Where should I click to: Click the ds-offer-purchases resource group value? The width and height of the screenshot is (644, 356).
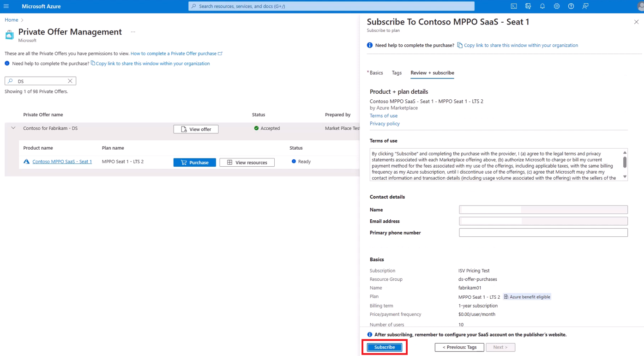(478, 279)
